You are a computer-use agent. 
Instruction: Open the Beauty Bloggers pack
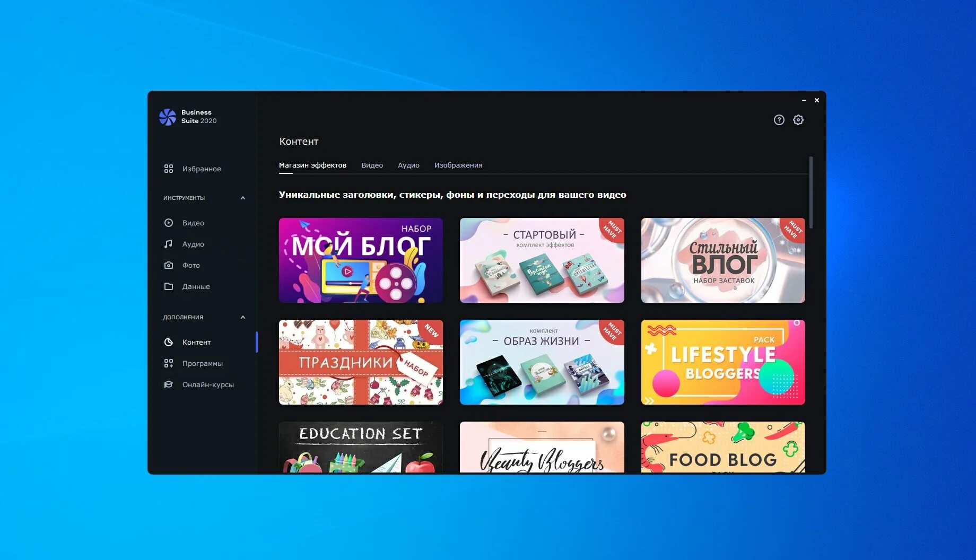coord(542,447)
